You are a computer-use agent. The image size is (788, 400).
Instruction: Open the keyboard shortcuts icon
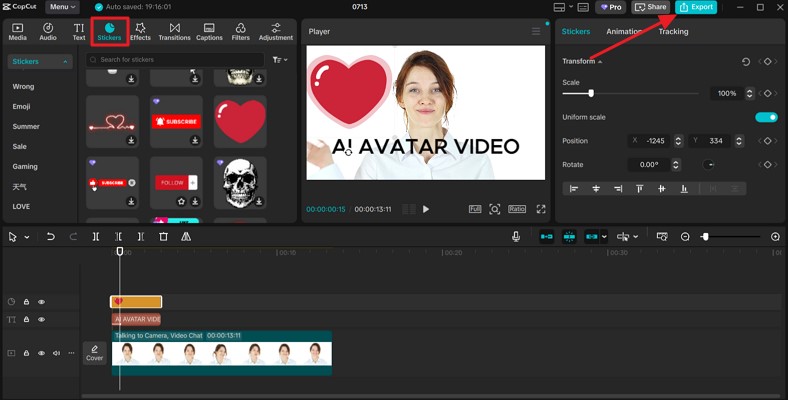[583, 7]
